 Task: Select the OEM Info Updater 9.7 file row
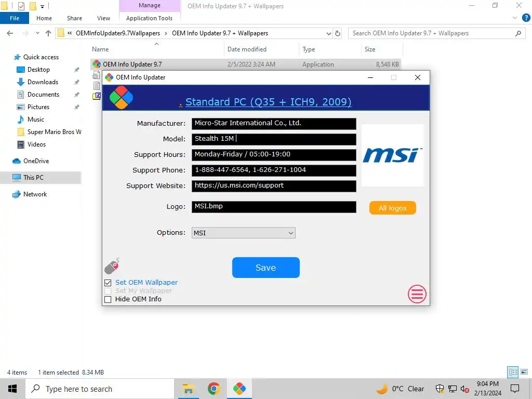246,64
